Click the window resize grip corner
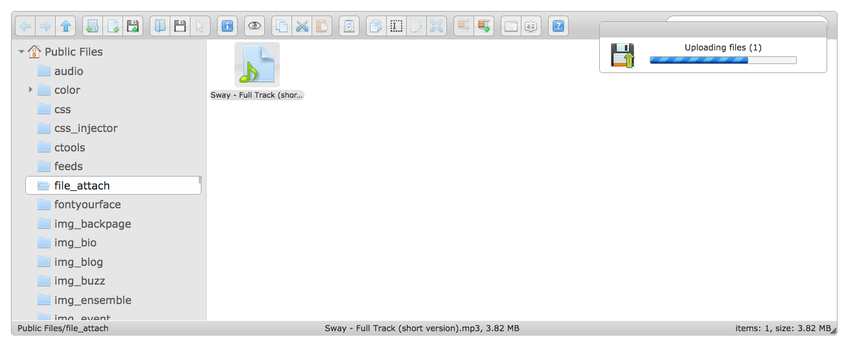This screenshot has height=348, width=868. (x=834, y=331)
